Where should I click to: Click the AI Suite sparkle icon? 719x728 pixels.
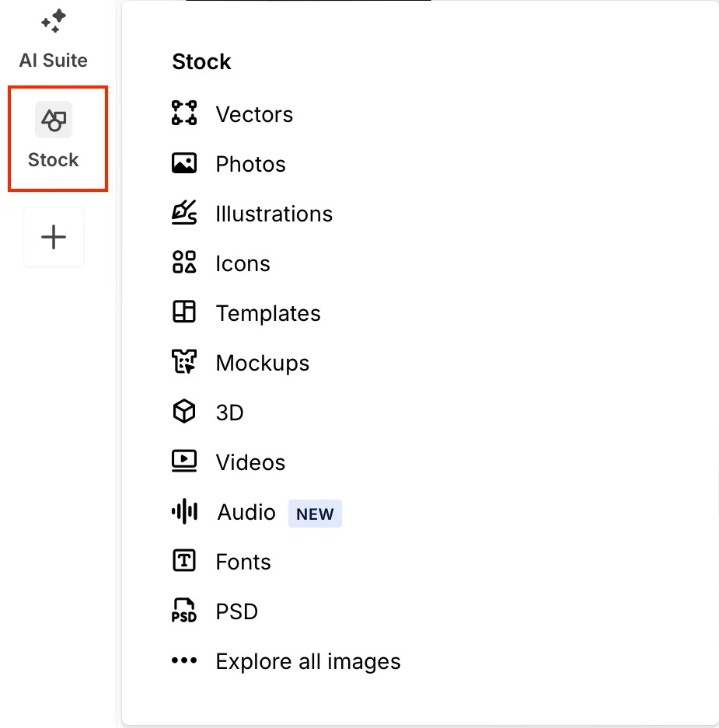pyautogui.click(x=54, y=21)
